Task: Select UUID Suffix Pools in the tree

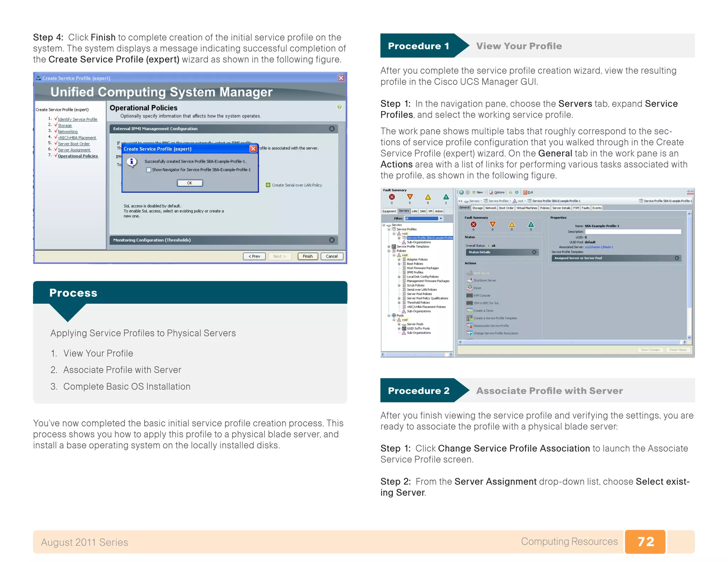Action: coord(418,328)
